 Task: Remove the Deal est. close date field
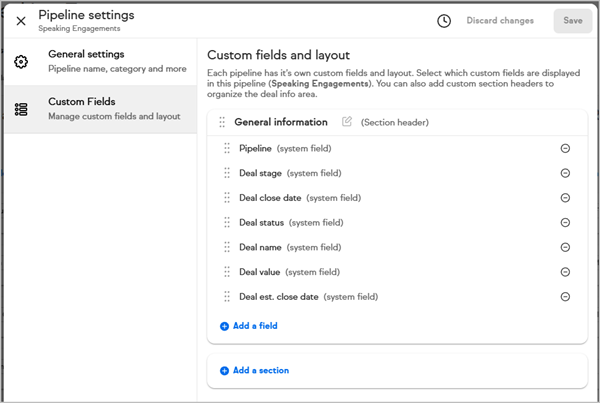point(565,297)
